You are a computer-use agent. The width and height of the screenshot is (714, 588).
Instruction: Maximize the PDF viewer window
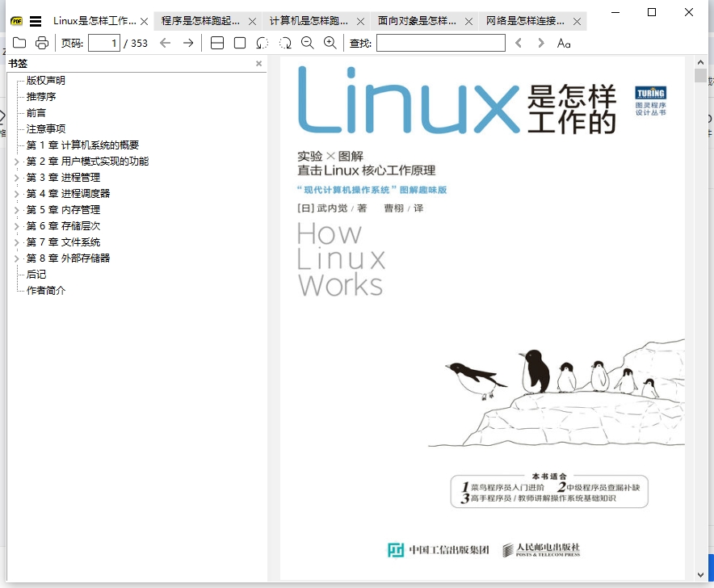coord(652,12)
